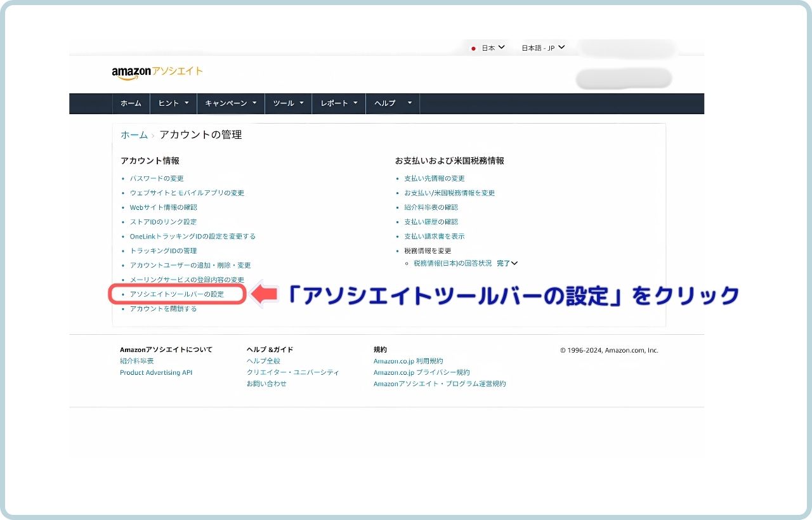
Task: Click the アカウントの管理 page title
Action: tap(200, 135)
